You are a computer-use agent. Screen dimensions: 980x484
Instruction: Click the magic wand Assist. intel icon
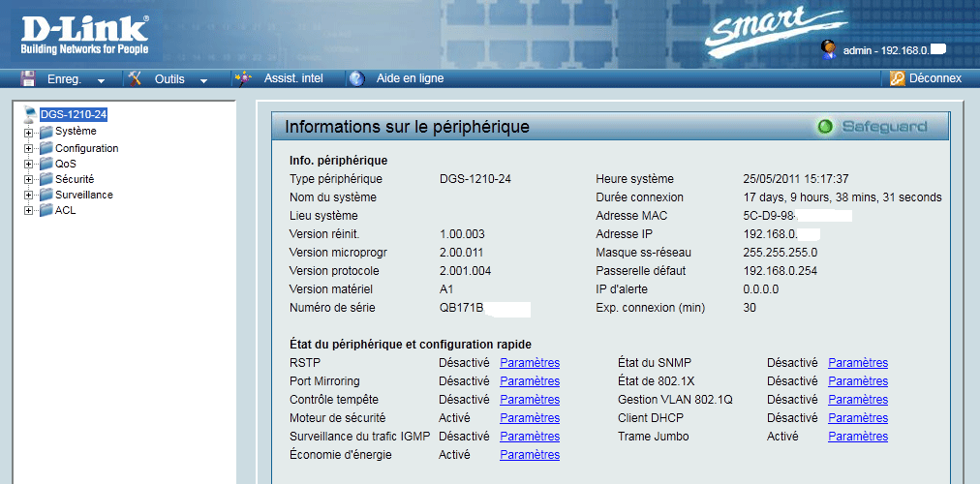243,78
